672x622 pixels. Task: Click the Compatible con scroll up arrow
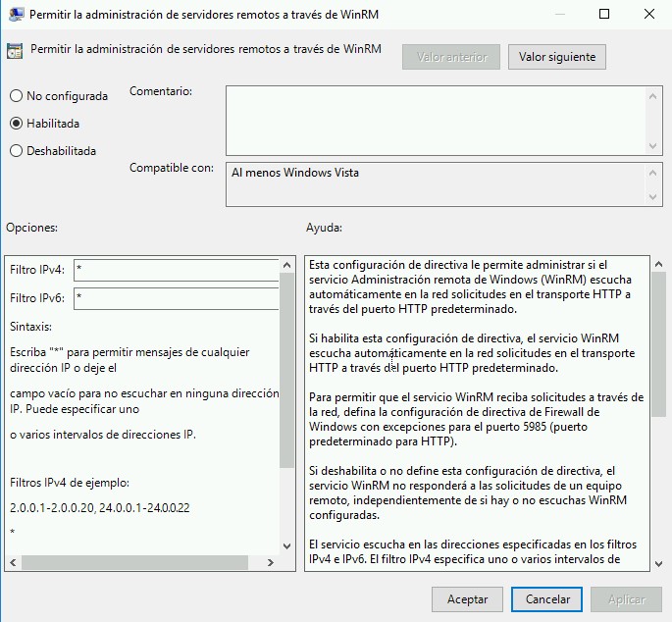coord(652,173)
